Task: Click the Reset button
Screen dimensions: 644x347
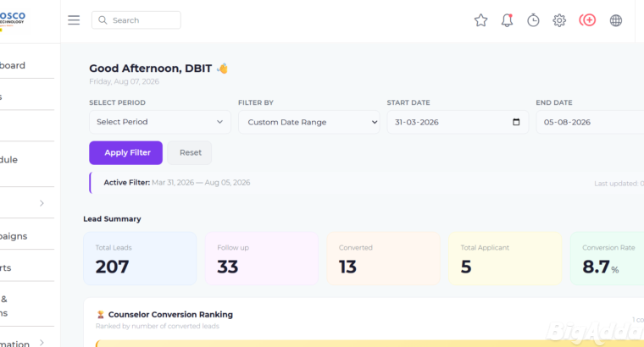Action: [190, 152]
